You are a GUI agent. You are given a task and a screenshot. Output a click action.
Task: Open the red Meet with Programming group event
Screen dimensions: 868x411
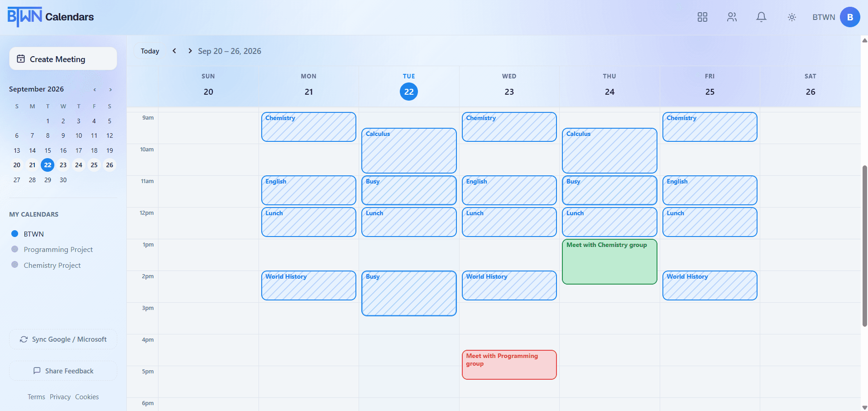tap(509, 365)
